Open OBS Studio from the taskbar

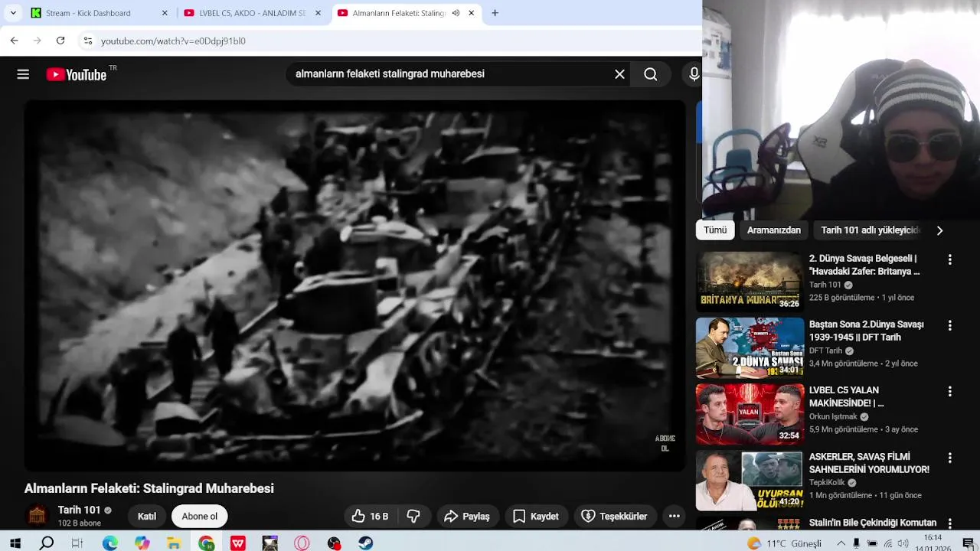[x=334, y=543]
